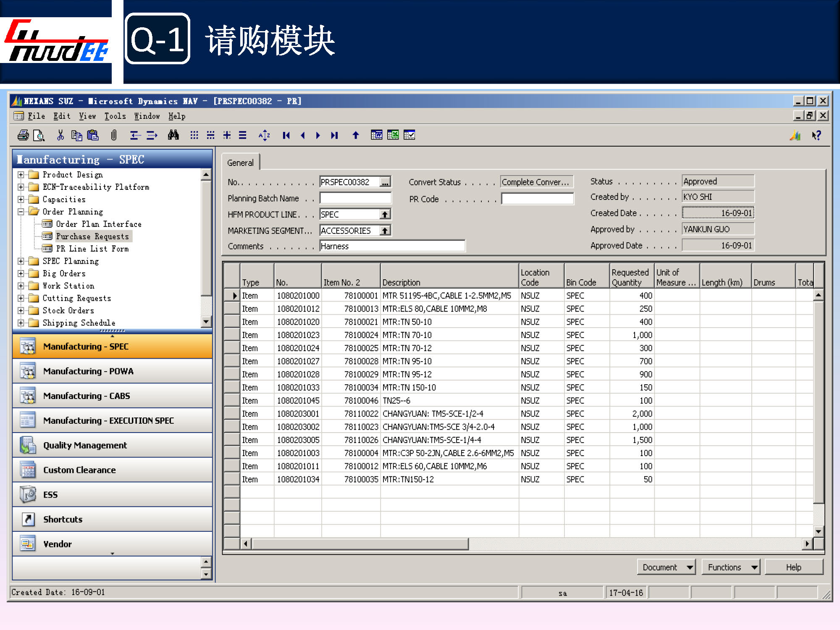Click the Help button at bottom

click(x=793, y=567)
